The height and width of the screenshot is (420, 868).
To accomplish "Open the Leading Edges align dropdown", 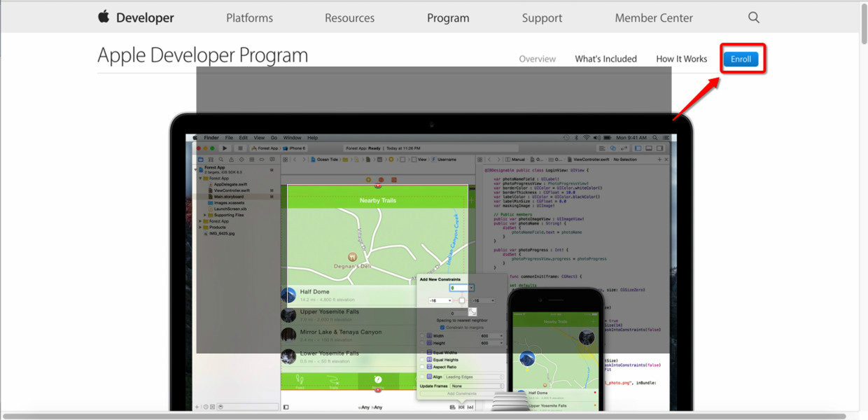I will pyautogui.click(x=474, y=377).
